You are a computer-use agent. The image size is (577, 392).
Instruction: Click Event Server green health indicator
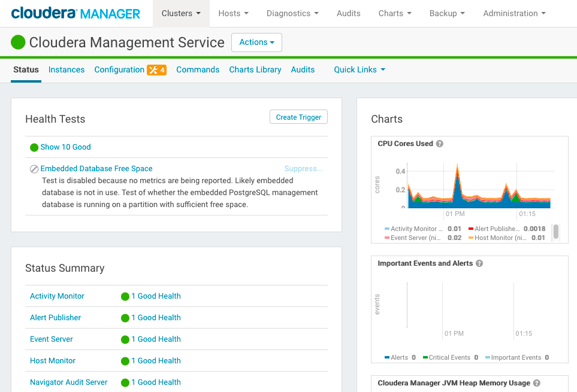[125, 340]
